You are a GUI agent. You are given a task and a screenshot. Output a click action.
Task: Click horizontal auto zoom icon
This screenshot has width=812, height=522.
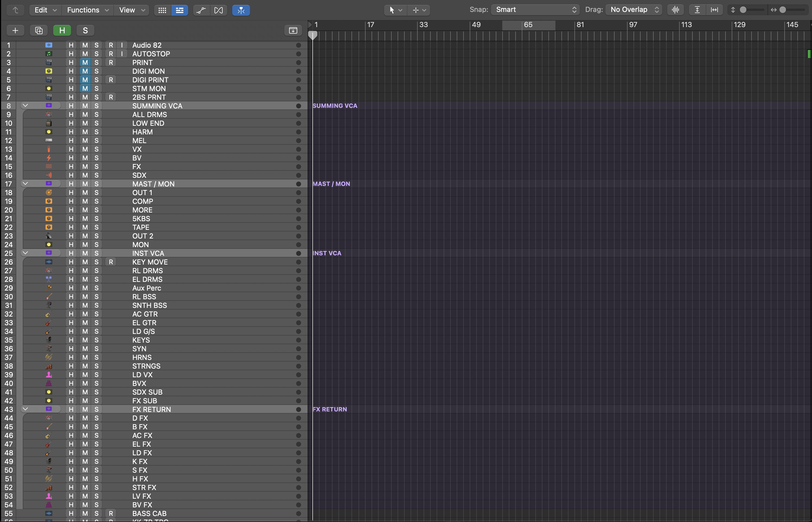click(x=714, y=10)
